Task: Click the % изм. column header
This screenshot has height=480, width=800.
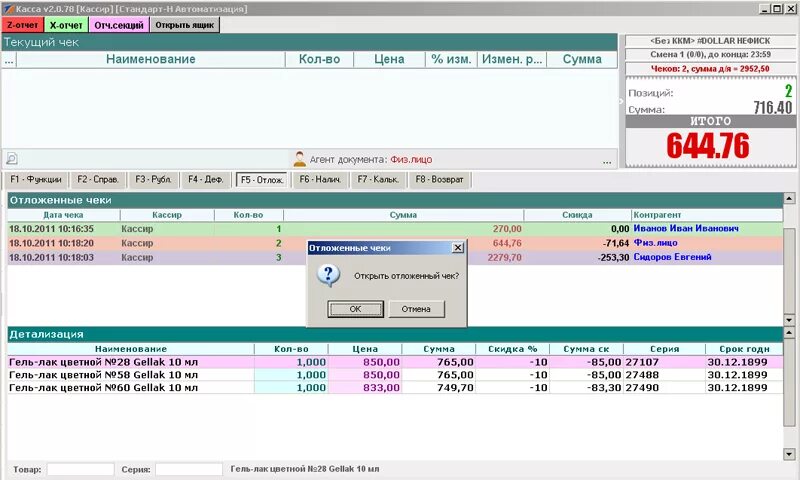Action: [x=451, y=60]
